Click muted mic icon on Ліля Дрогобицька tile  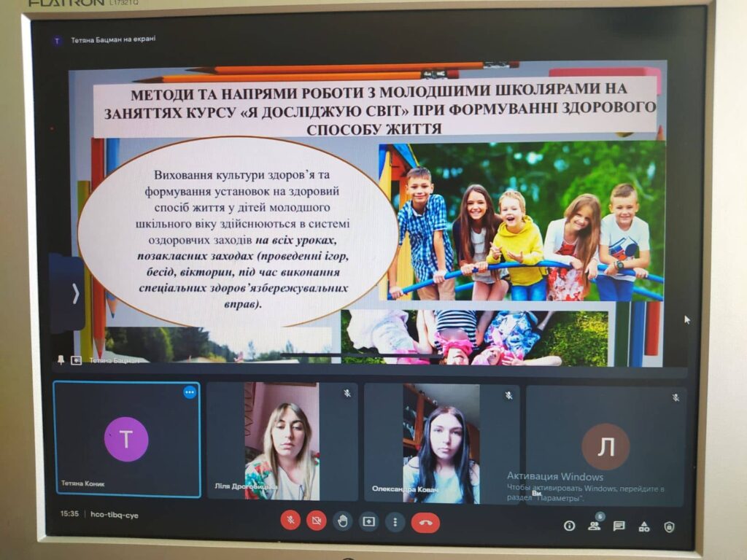pos(347,393)
